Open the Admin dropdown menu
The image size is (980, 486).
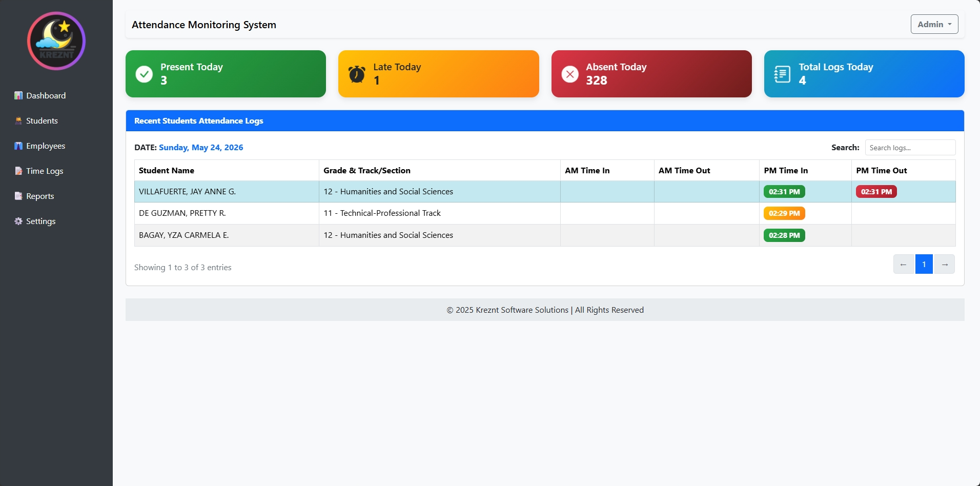[x=934, y=24]
